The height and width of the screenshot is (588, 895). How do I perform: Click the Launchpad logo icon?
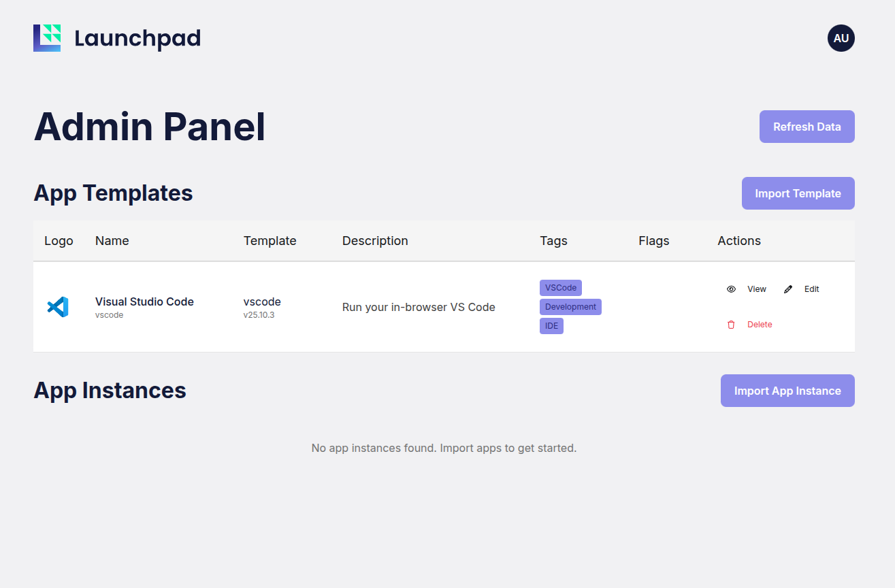tap(47, 38)
